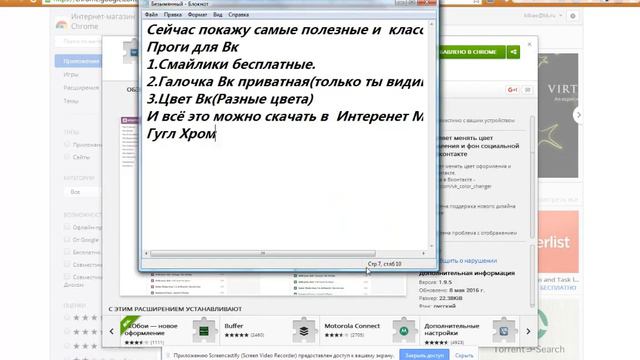
Task: Open the 'Дополнительные настройки' extension card
Action: (469, 332)
